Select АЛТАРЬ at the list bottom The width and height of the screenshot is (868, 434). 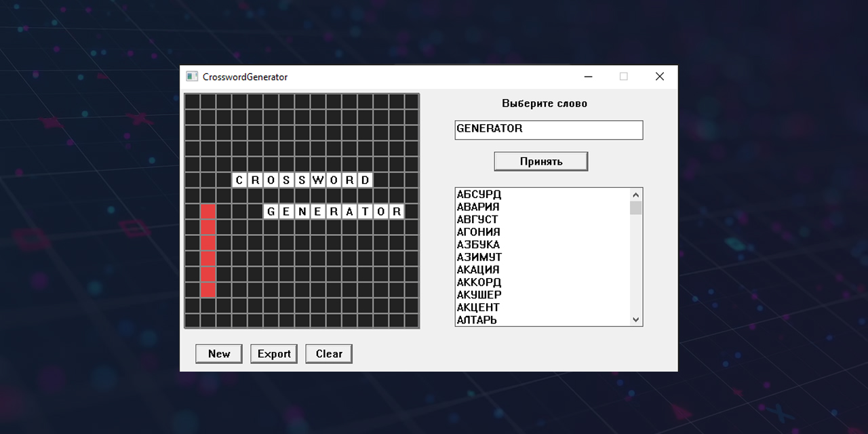tap(478, 319)
